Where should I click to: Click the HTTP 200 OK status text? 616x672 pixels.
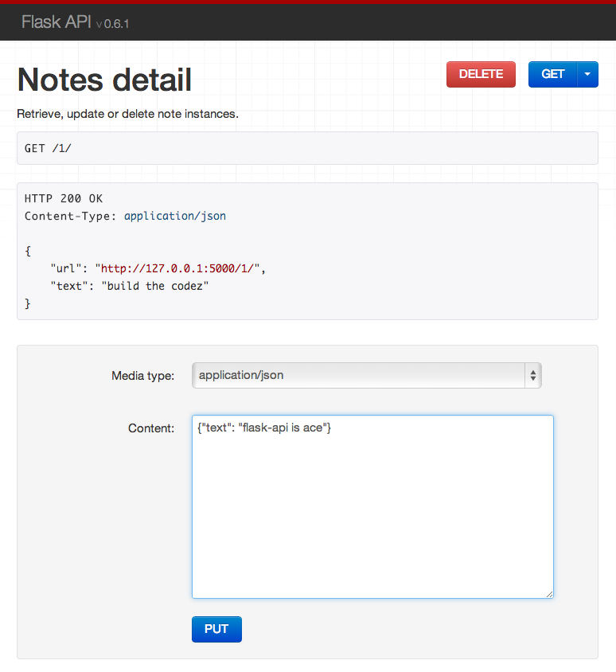pos(64,198)
